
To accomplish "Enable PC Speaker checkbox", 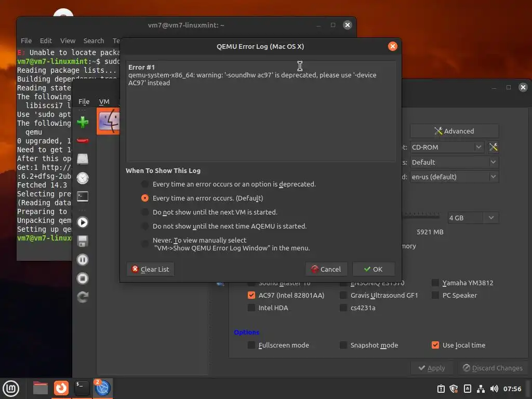I will pyautogui.click(x=435, y=296).
